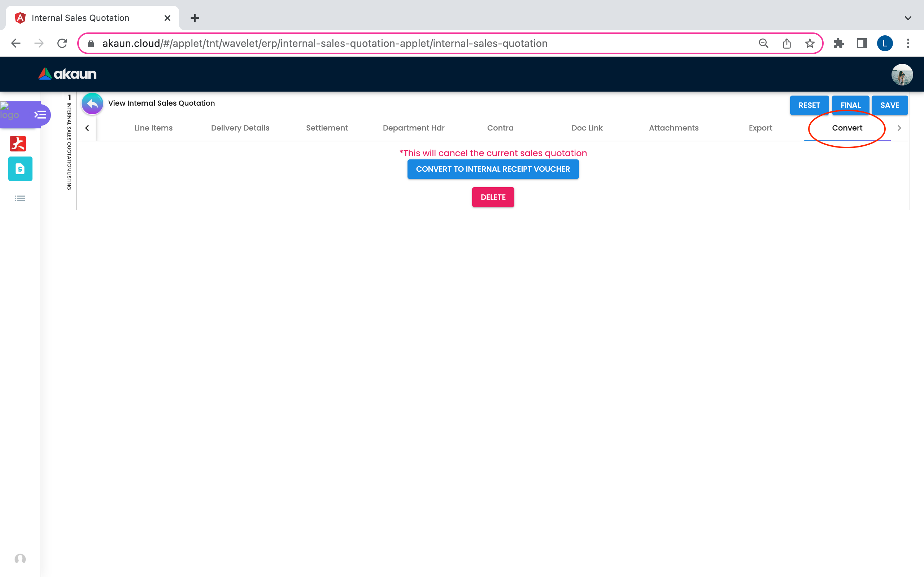Select the Attachments tab
Viewport: 924px width, 577px height.
673,128
